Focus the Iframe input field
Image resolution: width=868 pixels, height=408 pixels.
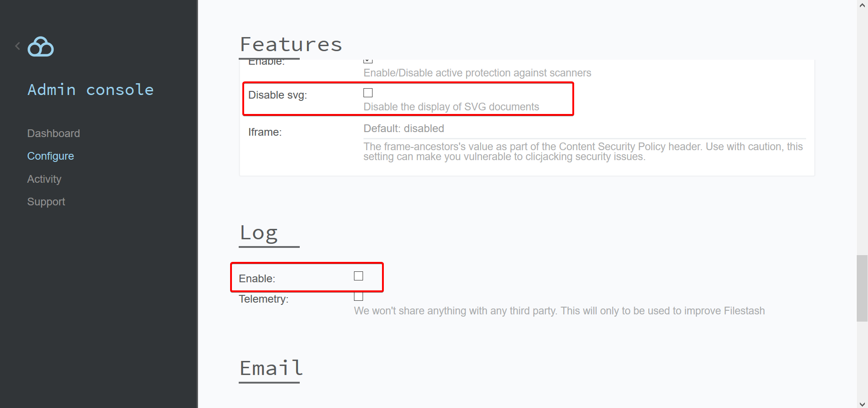584,129
